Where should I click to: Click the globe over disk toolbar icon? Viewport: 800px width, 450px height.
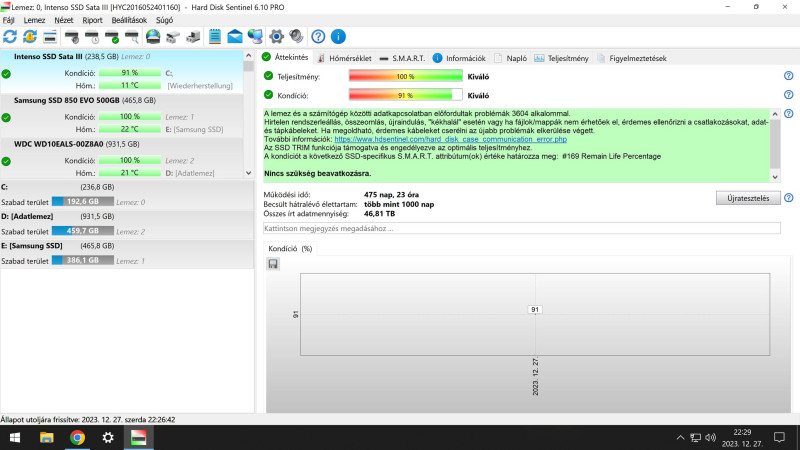153,37
